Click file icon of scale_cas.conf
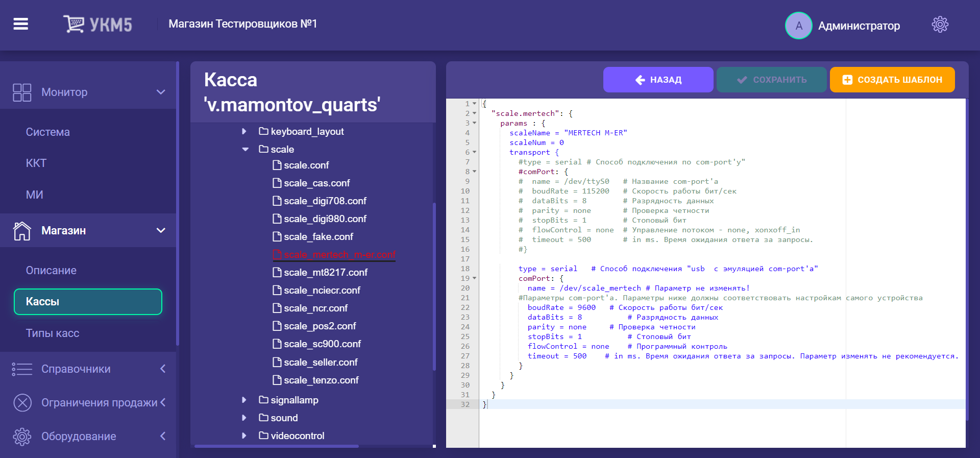The image size is (980, 458). pyautogui.click(x=277, y=183)
